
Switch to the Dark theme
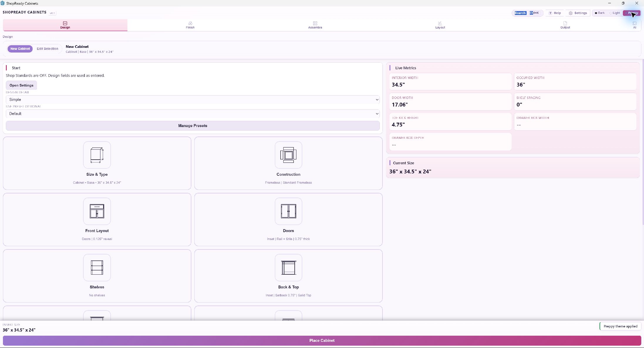(x=600, y=13)
